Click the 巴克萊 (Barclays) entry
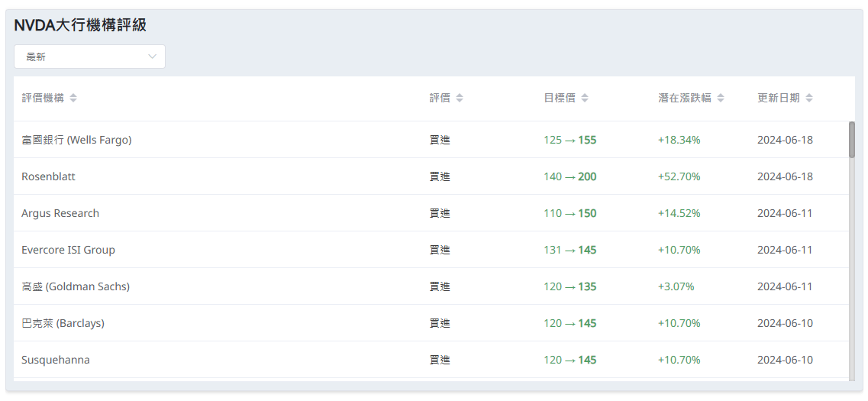The image size is (868, 401). pyautogui.click(x=63, y=323)
